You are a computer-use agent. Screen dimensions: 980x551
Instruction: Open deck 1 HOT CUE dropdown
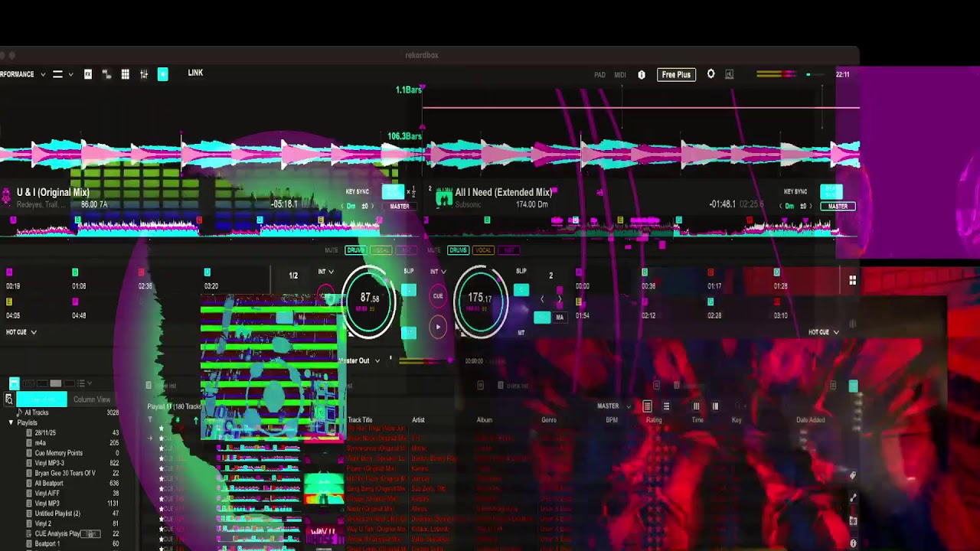(21, 332)
